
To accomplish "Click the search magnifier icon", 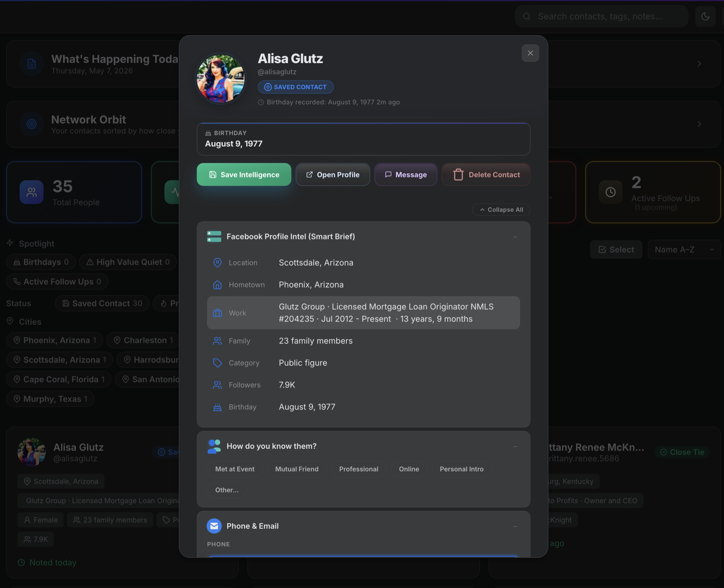I will pos(527,16).
